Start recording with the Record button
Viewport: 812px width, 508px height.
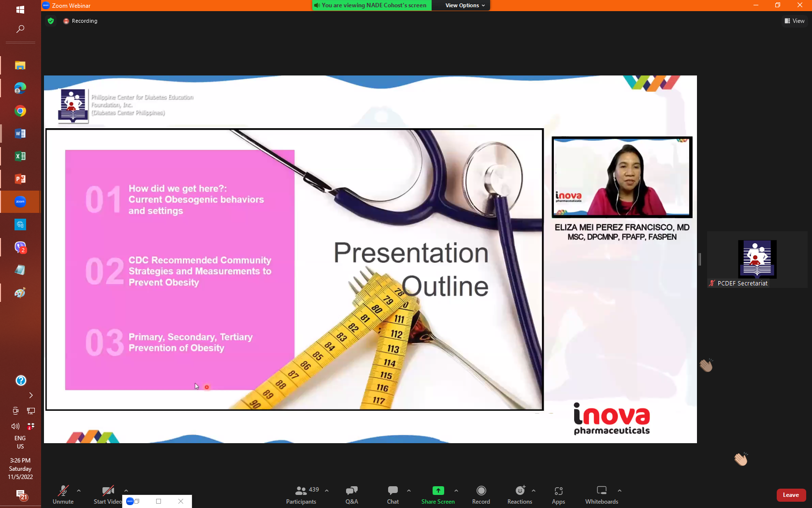click(481, 494)
